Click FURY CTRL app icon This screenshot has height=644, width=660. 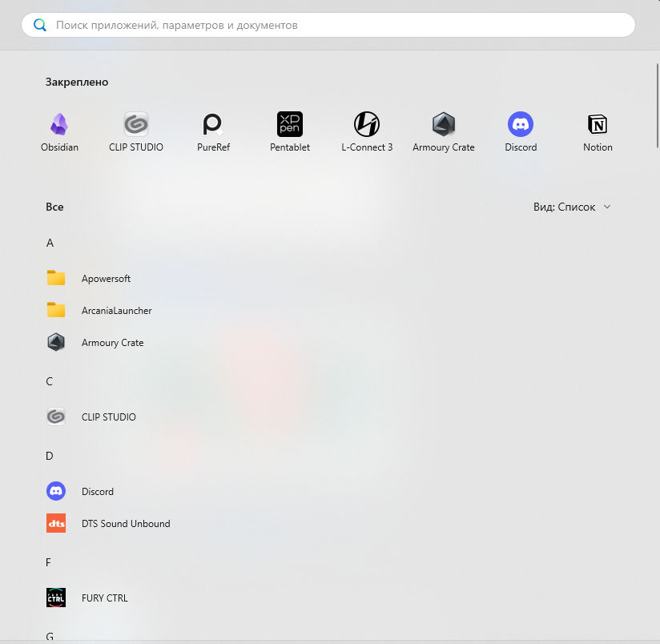[x=56, y=598]
